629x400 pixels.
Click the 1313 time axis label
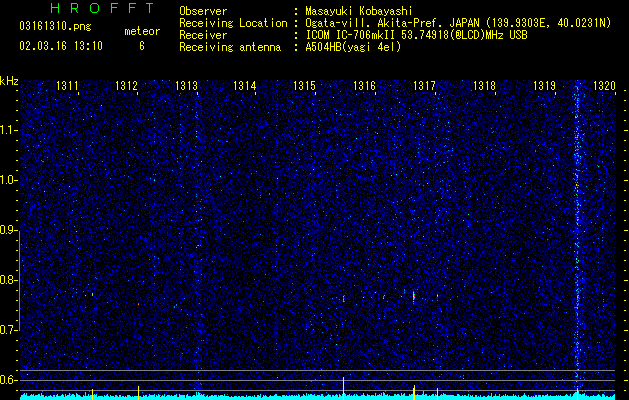[x=186, y=85]
